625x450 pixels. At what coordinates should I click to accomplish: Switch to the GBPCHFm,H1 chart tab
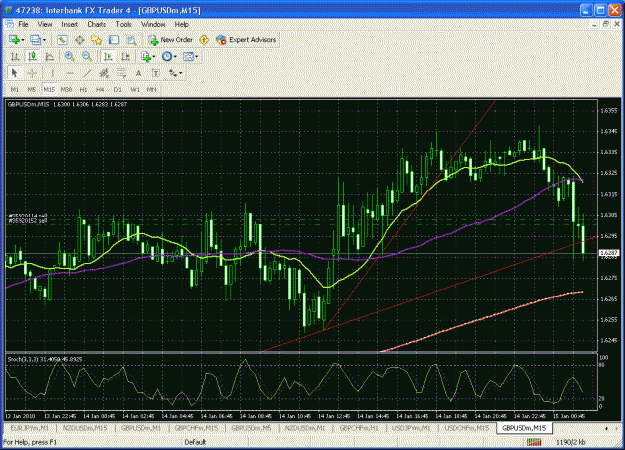[359, 428]
